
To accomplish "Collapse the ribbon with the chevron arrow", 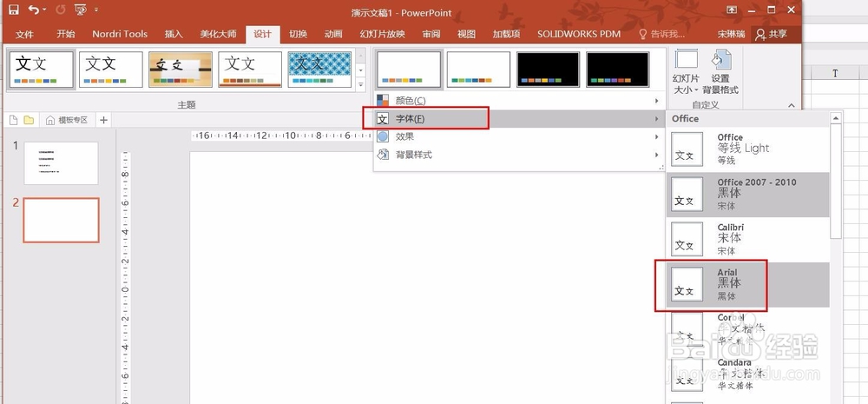I will coord(791,105).
